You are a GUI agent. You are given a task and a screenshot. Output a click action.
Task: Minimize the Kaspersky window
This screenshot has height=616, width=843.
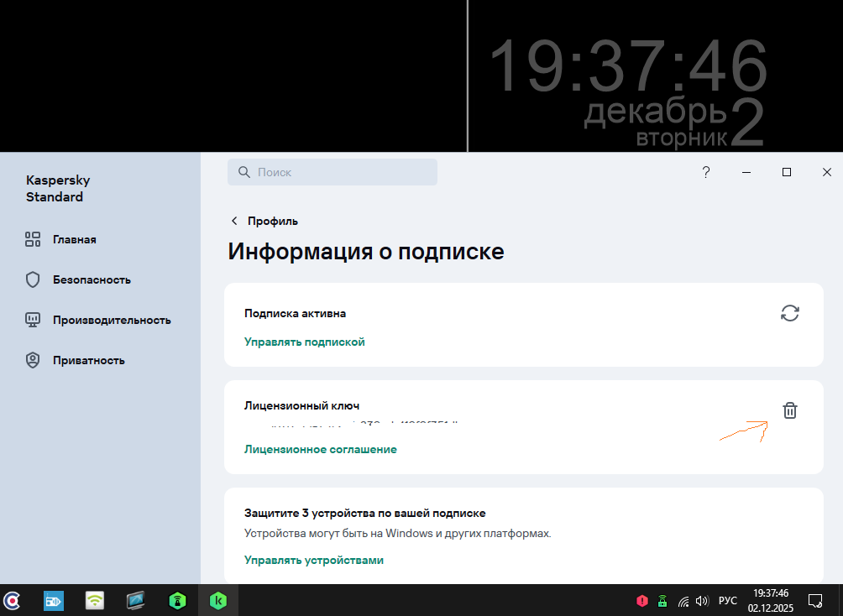click(746, 172)
